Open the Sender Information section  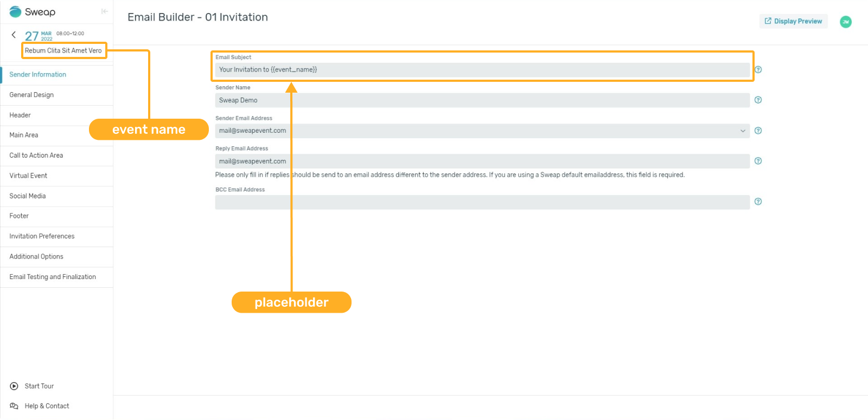point(57,75)
